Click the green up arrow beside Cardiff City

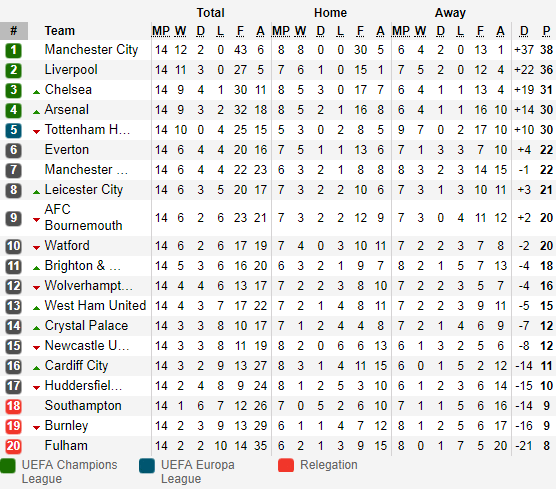(x=36, y=368)
